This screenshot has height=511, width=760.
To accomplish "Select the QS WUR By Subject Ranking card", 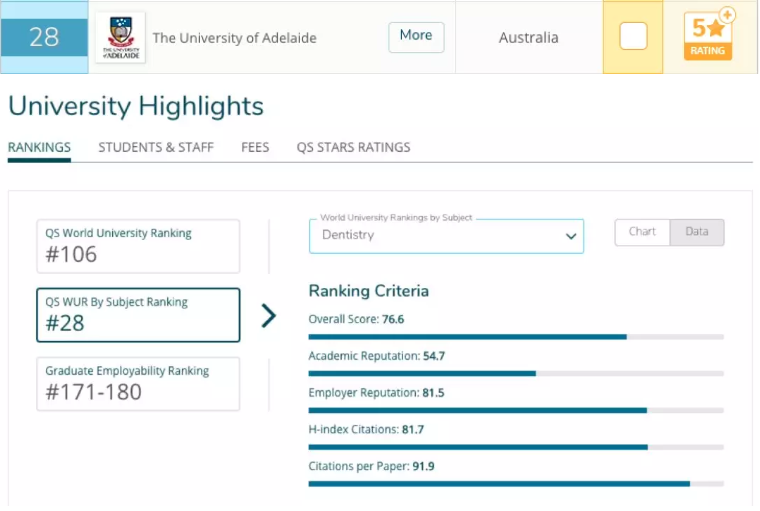I will 138,315.
